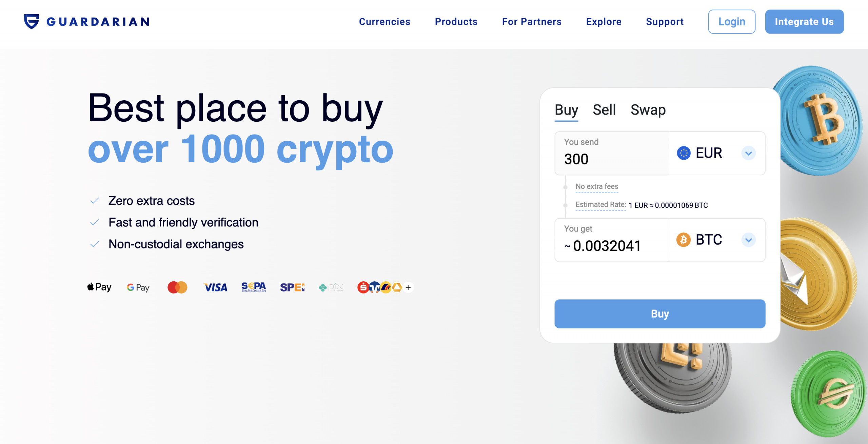Click the Pix payment icon
The height and width of the screenshot is (444, 868).
331,287
